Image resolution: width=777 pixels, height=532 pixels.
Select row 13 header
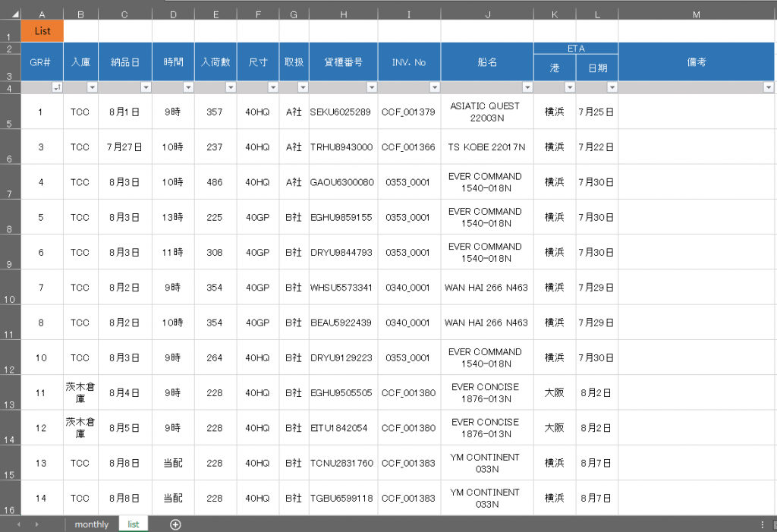(10, 392)
